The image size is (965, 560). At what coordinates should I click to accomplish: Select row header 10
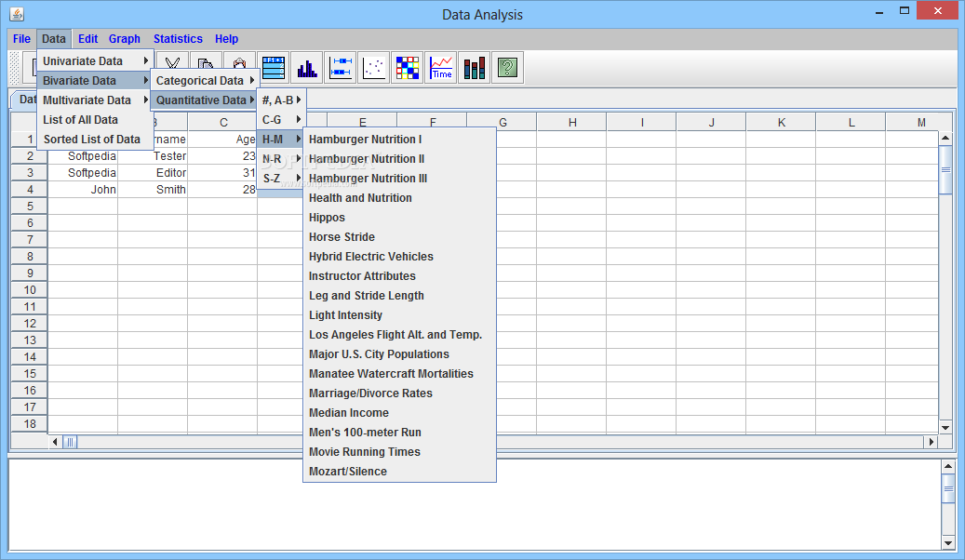(30, 290)
